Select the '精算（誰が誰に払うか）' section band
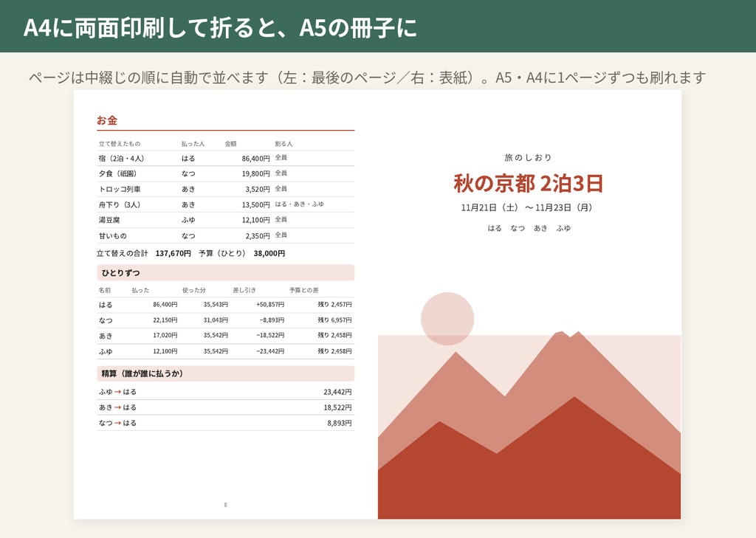 click(226, 373)
